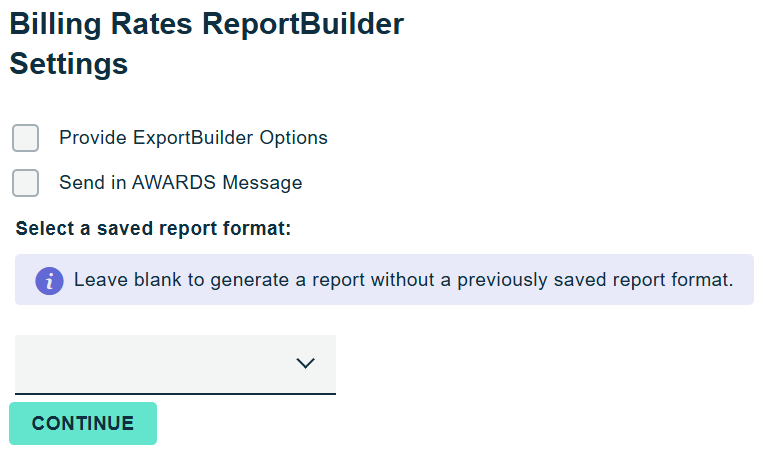Tick the Send in AWARDS Message checkbox
The width and height of the screenshot is (771, 462).
[x=26, y=183]
